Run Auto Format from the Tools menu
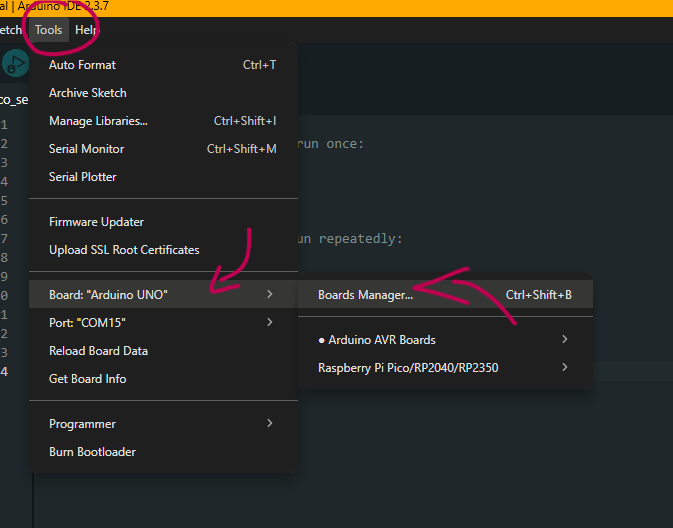The image size is (673, 528). (82, 65)
